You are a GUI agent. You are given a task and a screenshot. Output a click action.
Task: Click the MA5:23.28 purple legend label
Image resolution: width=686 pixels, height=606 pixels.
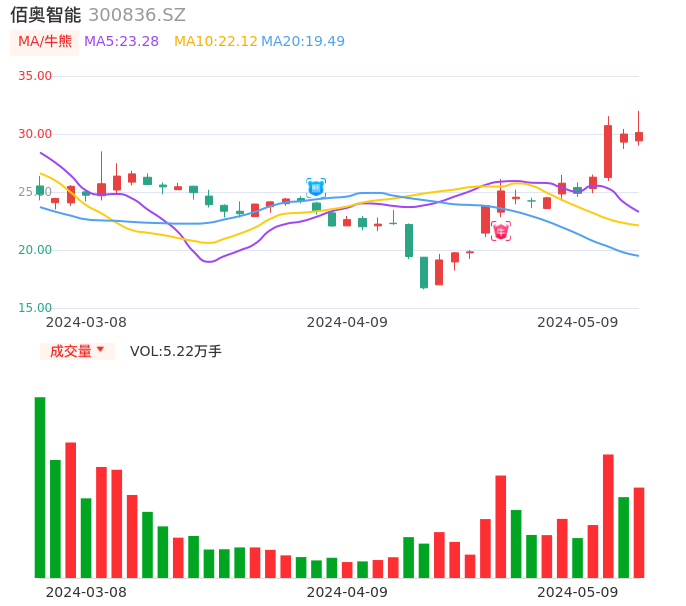tap(121, 41)
